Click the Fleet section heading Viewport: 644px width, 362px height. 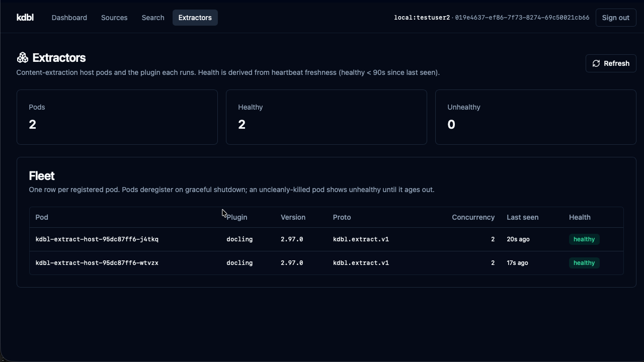pyautogui.click(x=42, y=176)
